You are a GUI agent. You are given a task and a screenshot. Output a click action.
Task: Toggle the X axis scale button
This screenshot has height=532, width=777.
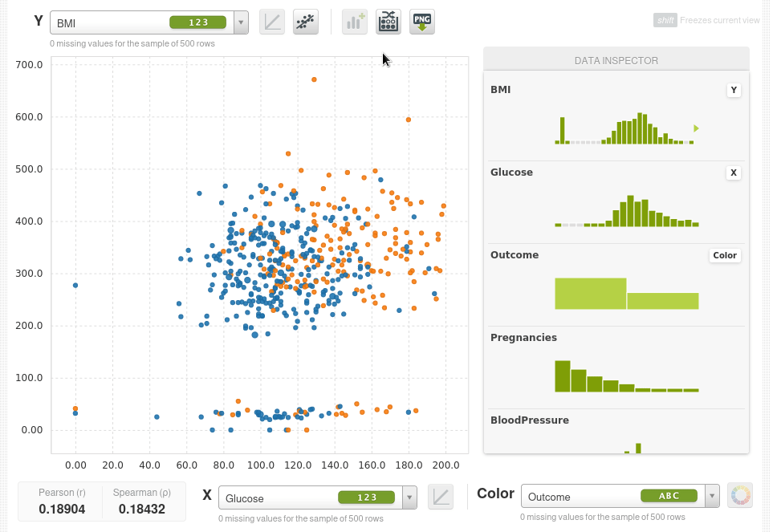point(441,497)
